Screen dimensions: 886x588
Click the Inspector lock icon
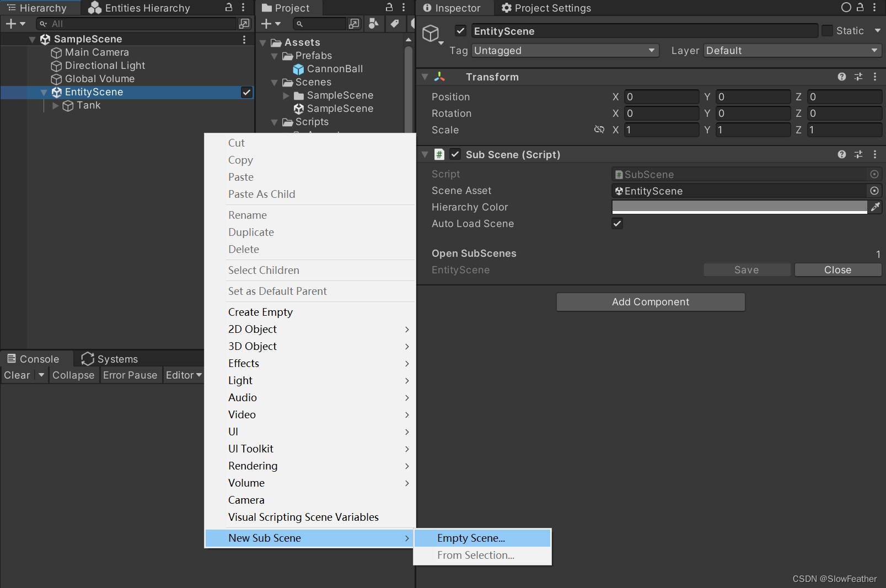click(x=860, y=7)
